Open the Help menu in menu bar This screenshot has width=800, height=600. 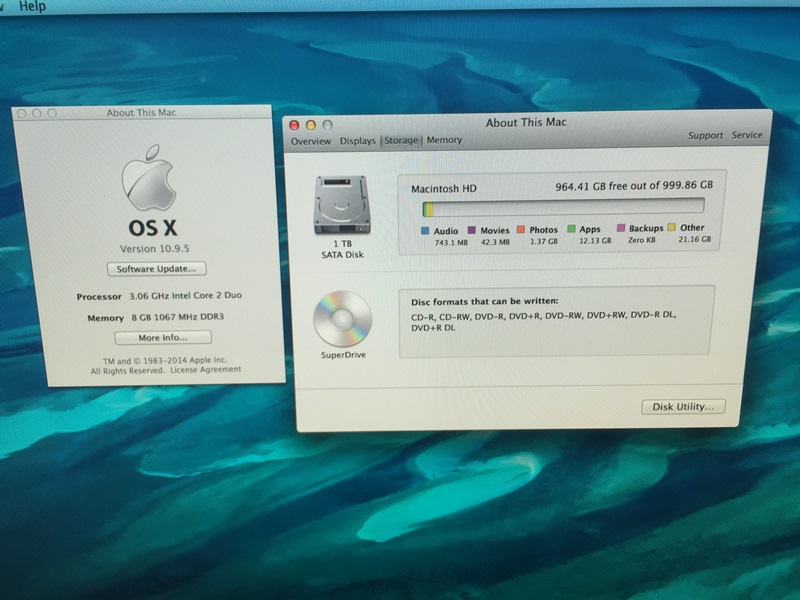pyautogui.click(x=32, y=6)
